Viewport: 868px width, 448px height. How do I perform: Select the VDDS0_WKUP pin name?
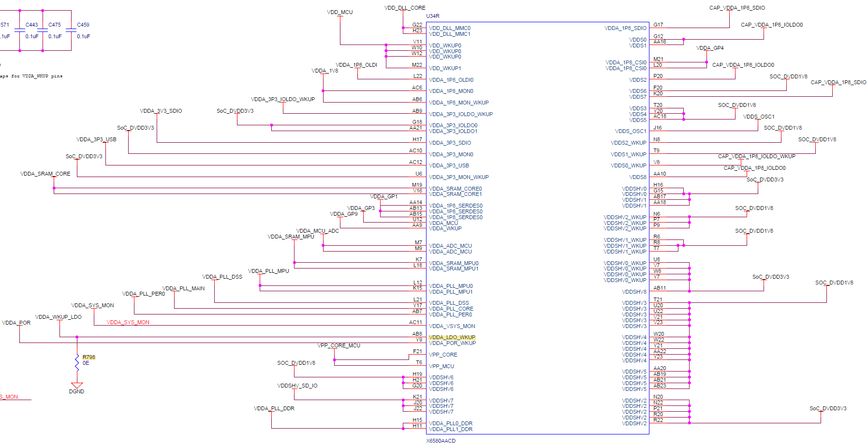pyautogui.click(x=629, y=165)
